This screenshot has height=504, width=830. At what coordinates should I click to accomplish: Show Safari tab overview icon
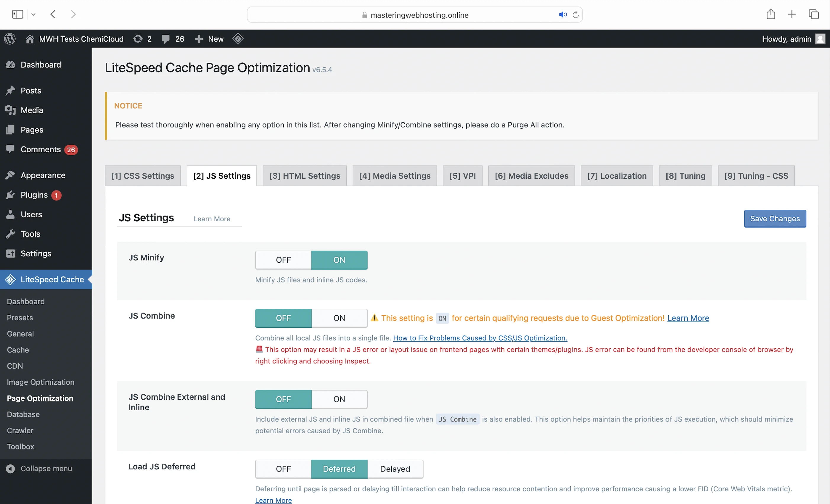[813, 14]
